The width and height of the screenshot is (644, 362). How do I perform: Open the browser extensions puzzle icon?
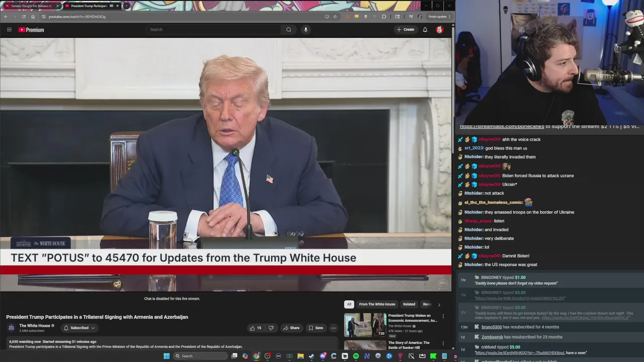click(x=384, y=17)
